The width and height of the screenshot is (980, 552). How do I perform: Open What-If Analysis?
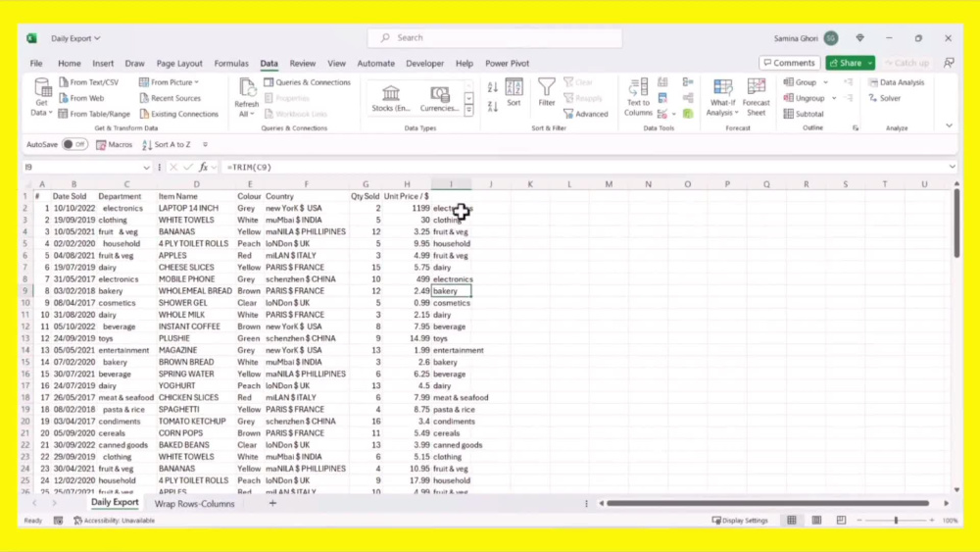(722, 97)
